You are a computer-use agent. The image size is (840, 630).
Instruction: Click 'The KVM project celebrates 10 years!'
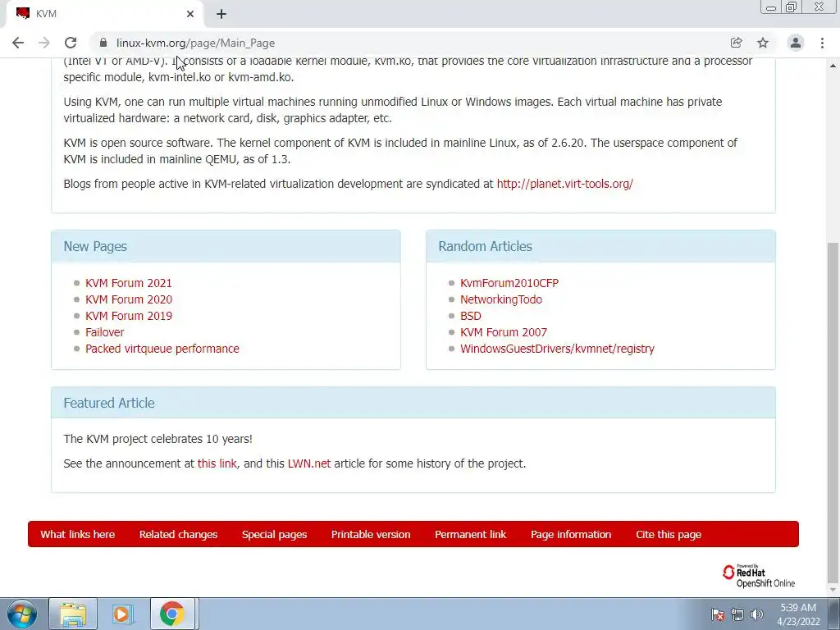(158, 439)
